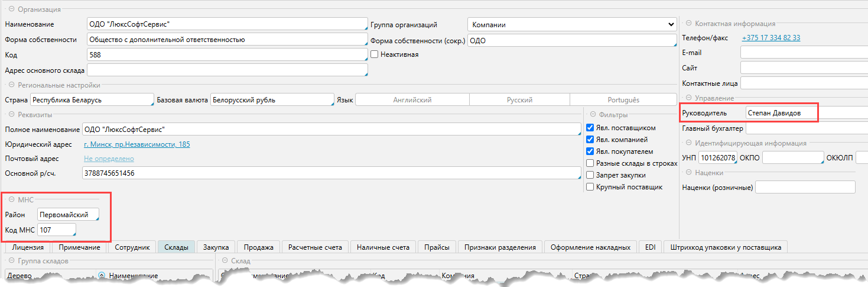Screen dimensions: 868x287
Task: Switch to the Расчетные счета tab
Action: coord(315,247)
